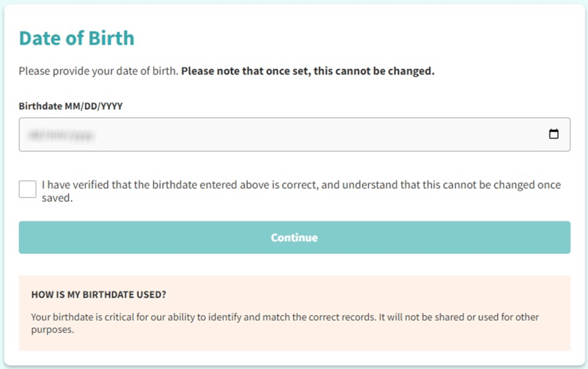Screen dimensions: 588x369
Task: Click the "Date of Birth" heading
Action: pyautogui.click(x=76, y=38)
